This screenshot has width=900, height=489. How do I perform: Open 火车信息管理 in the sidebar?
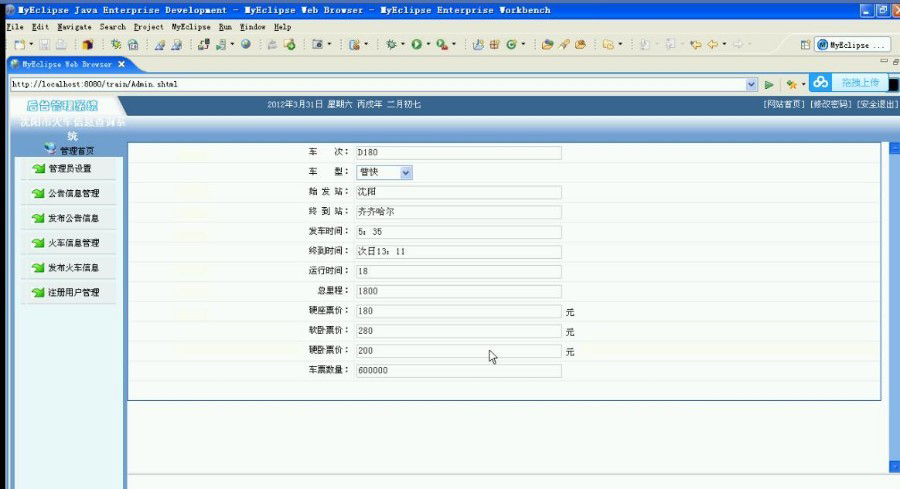(73, 243)
